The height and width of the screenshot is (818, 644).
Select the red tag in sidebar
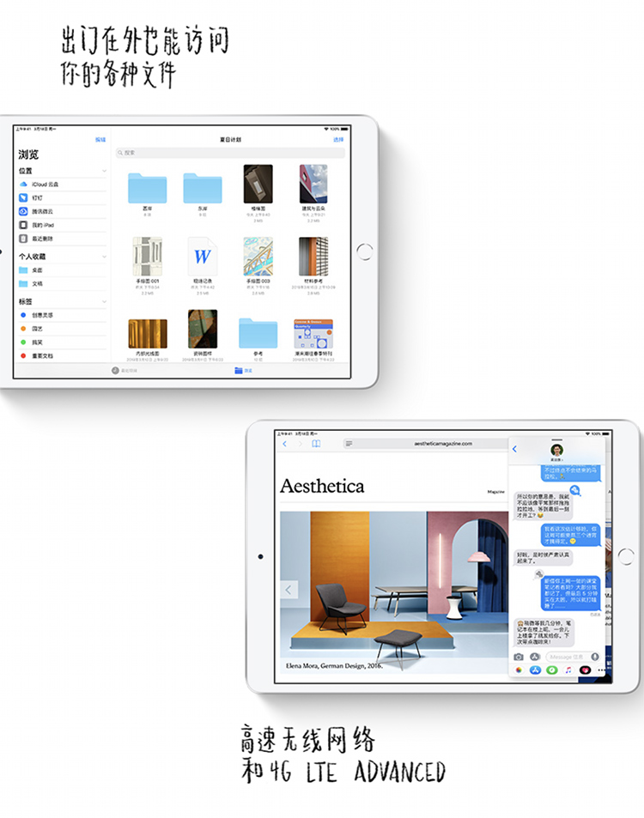(24, 356)
